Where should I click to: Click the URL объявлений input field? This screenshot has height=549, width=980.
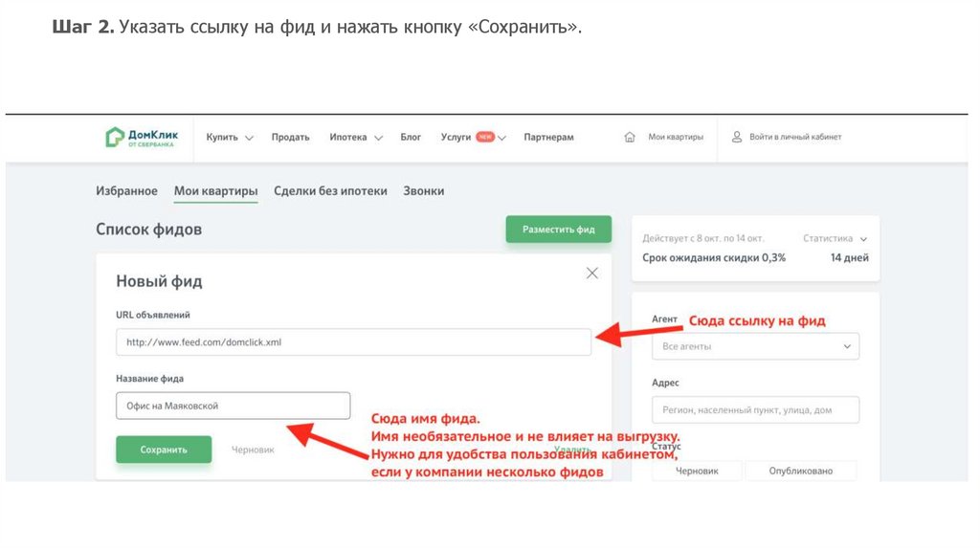click(353, 342)
